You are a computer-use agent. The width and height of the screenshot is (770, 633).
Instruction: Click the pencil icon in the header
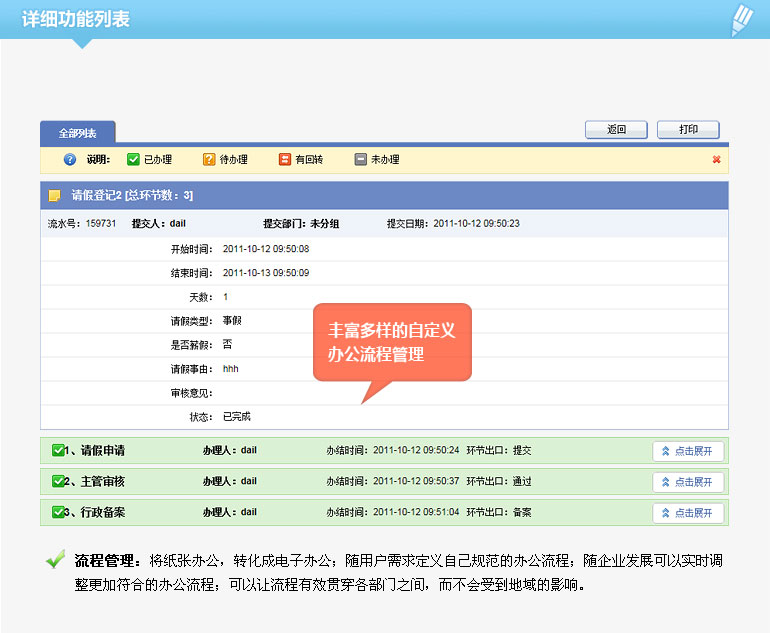coord(742,20)
